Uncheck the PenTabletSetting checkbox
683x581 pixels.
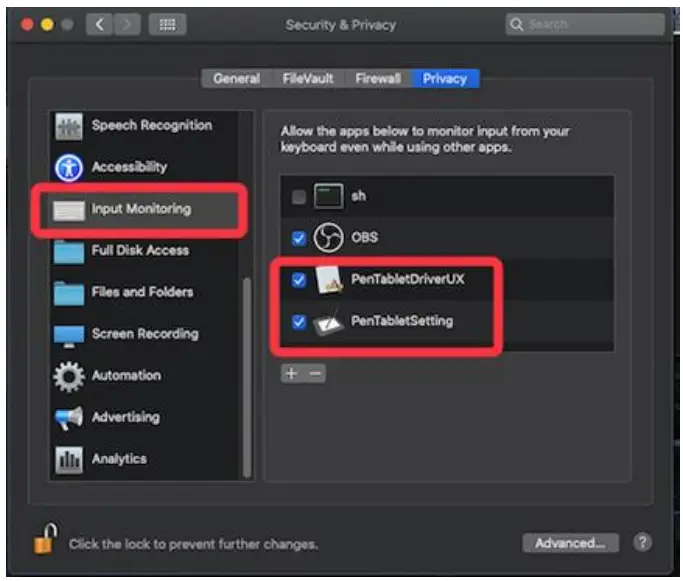click(299, 322)
